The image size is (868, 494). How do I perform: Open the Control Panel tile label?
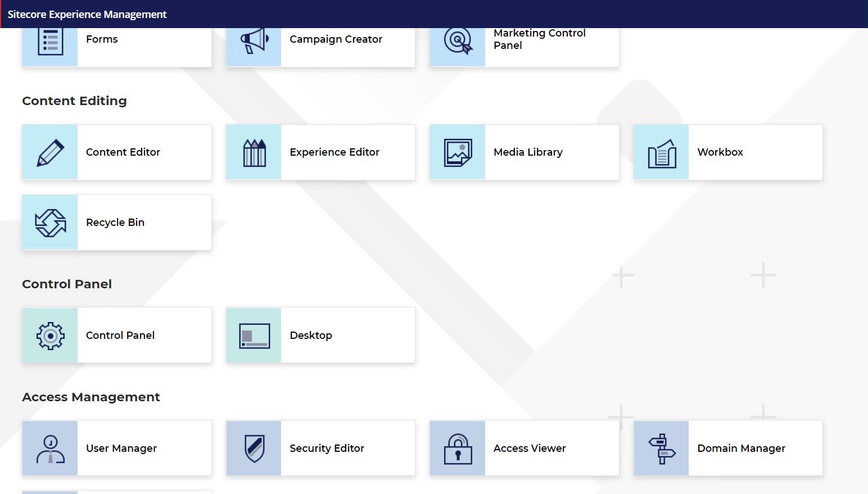[120, 336]
